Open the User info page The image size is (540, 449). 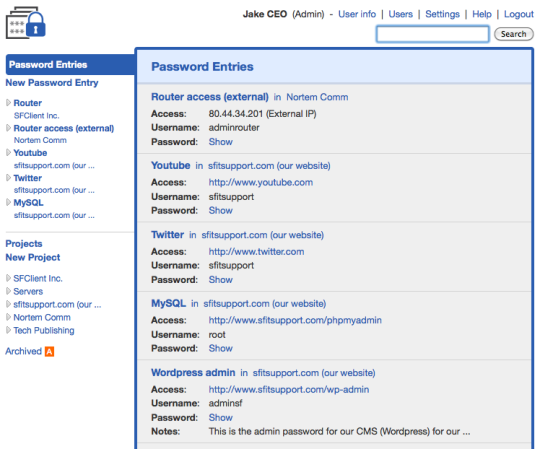[357, 14]
